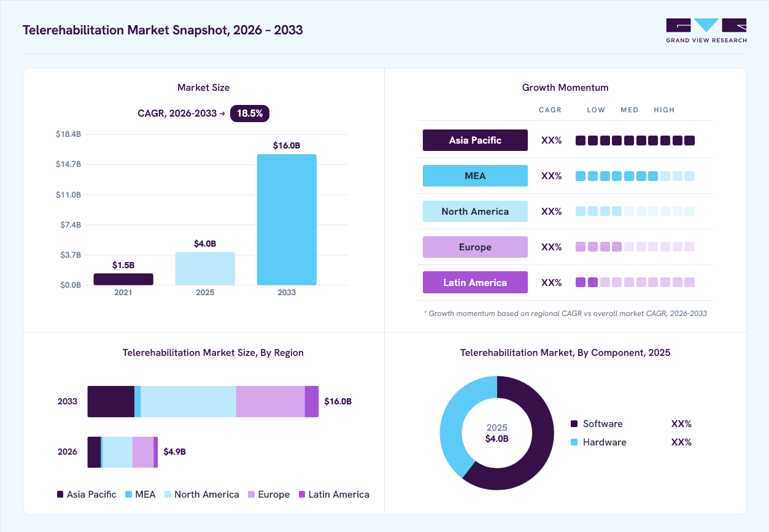The width and height of the screenshot is (769, 532).
Task: Click the XX% share next to Hardware
Action: (x=681, y=442)
